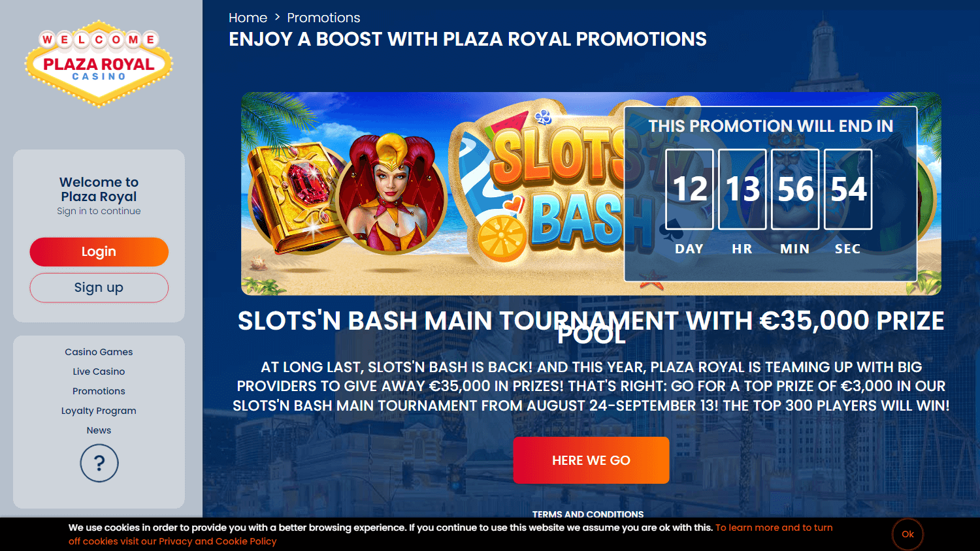Open the Sign up form

point(99,288)
